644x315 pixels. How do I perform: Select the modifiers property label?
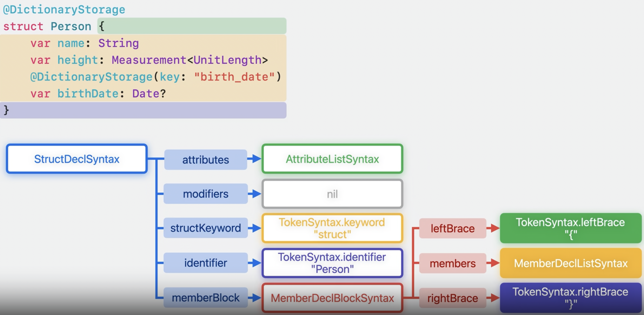pos(205,194)
